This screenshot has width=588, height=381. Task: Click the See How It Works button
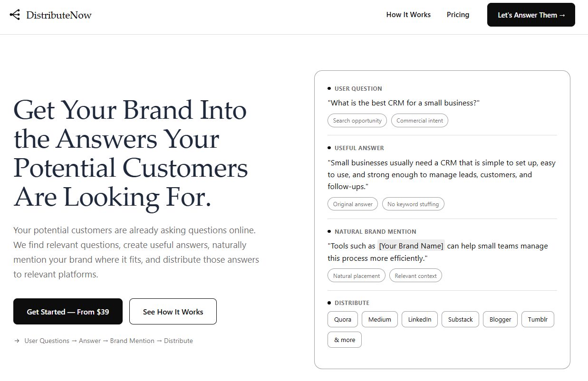tap(173, 312)
